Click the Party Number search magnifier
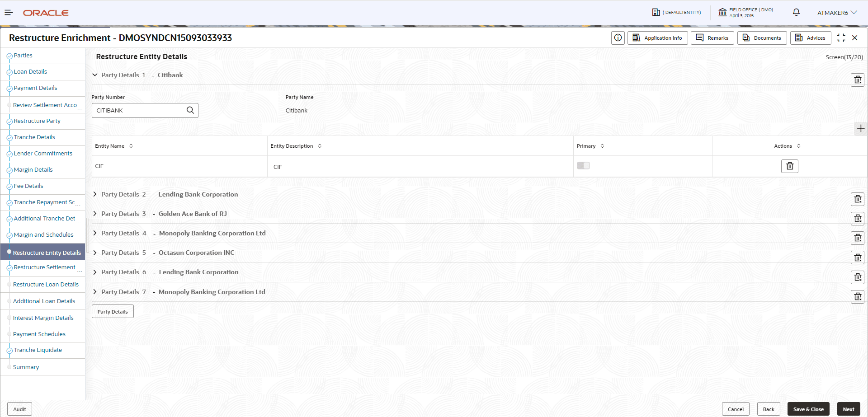Viewport: 868px width, 417px height. pos(190,110)
